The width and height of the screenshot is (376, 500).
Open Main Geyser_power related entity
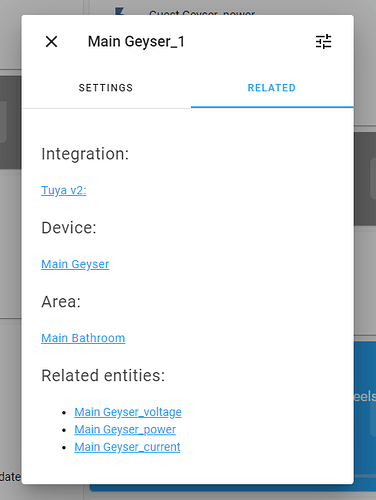(x=125, y=429)
